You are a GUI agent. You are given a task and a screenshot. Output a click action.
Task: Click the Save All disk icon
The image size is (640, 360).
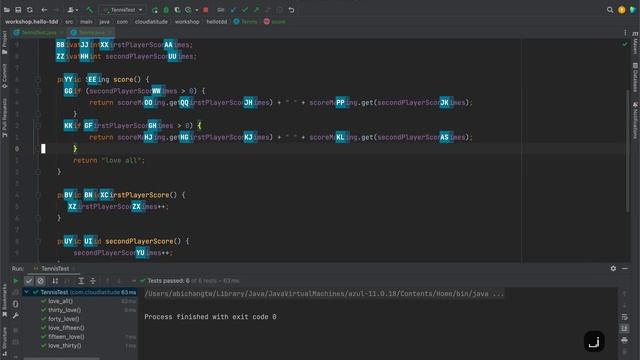(18, 10)
